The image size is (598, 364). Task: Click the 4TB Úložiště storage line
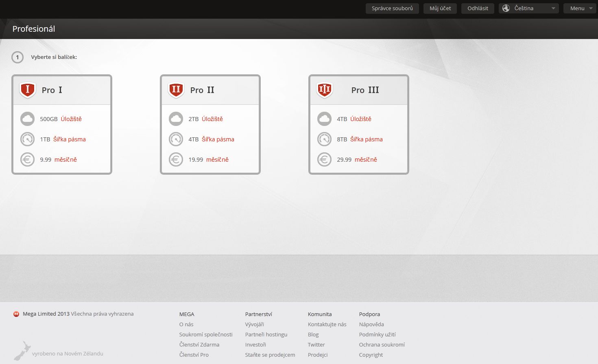coord(354,119)
